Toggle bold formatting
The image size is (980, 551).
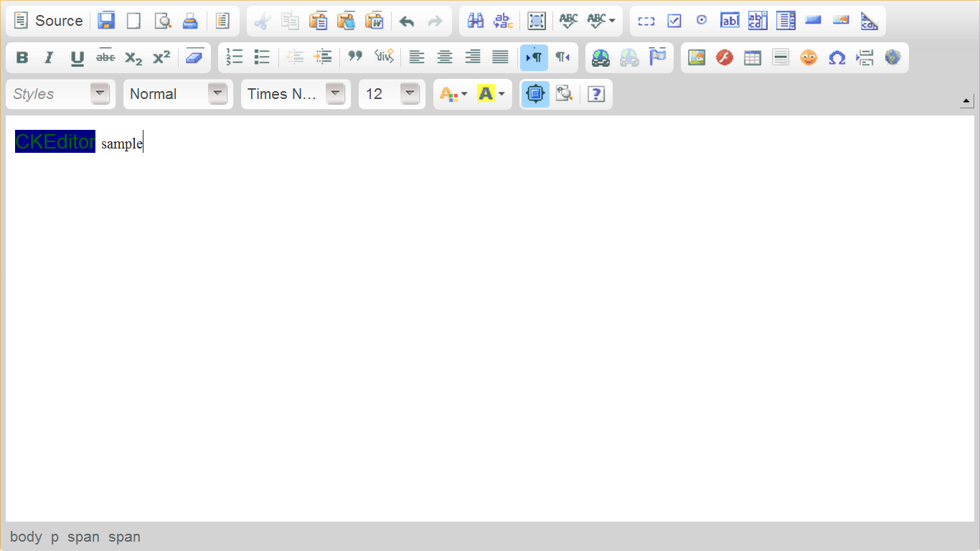tap(22, 58)
